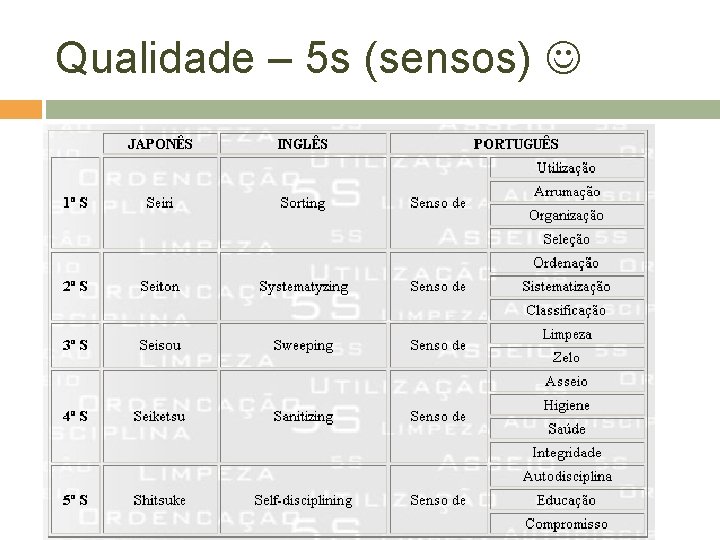The height and width of the screenshot is (540, 720).
Task: Click the 1º S row label
Action: pyautogui.click(x=75, y=202)
